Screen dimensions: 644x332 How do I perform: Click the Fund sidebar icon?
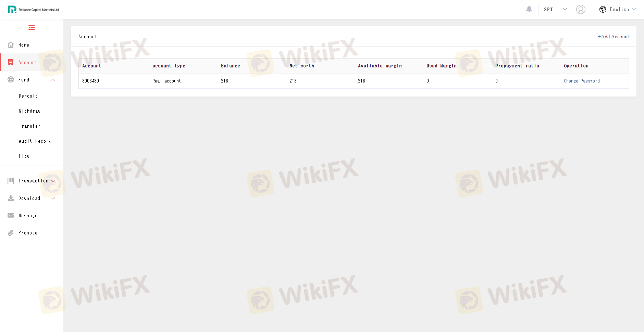point(11,80)
